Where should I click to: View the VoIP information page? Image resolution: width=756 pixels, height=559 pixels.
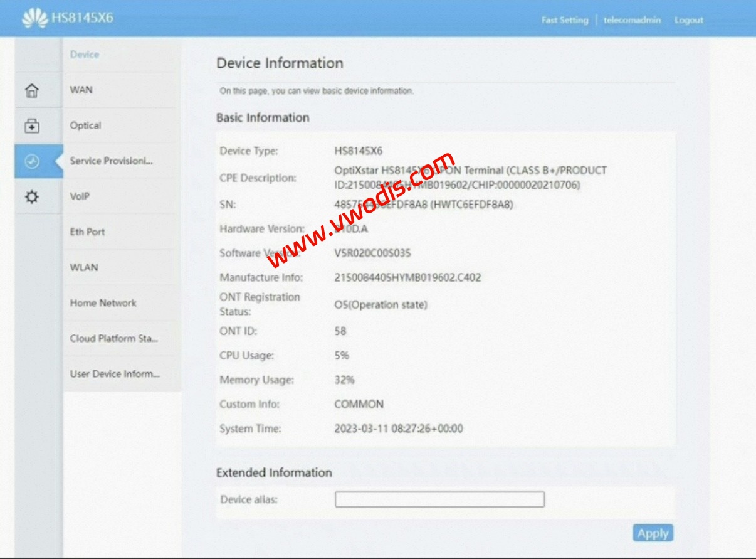[x=80, y=196]
